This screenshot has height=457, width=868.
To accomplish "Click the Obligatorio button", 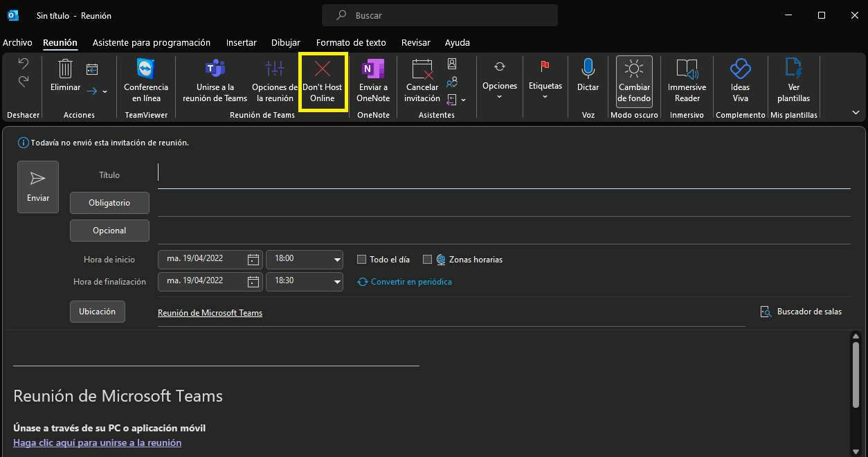I will pyautogui.click(x=109, y=203).
